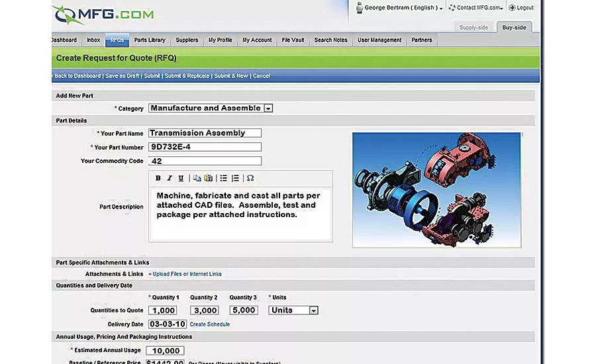
Task: Open the User Management tab
Action: pos(379,40)
